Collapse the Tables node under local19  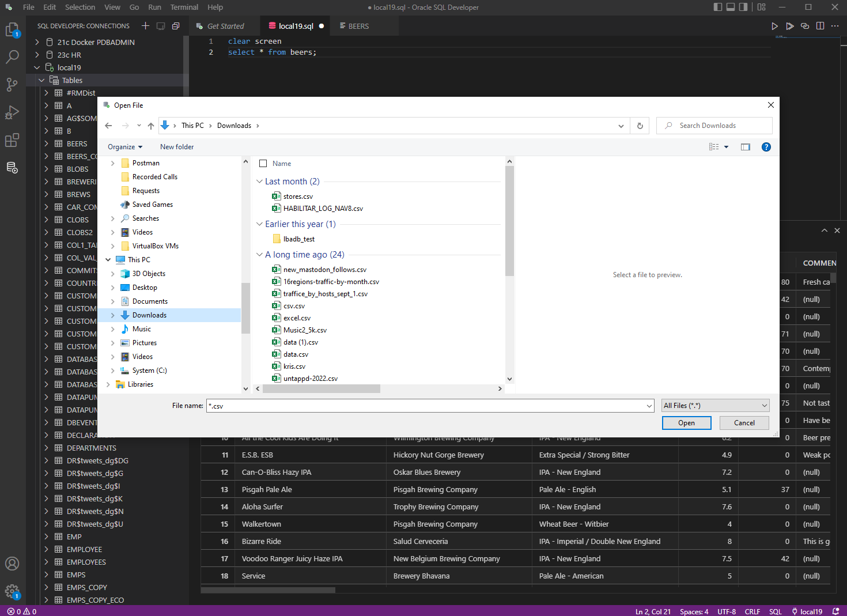click(41, 80)
